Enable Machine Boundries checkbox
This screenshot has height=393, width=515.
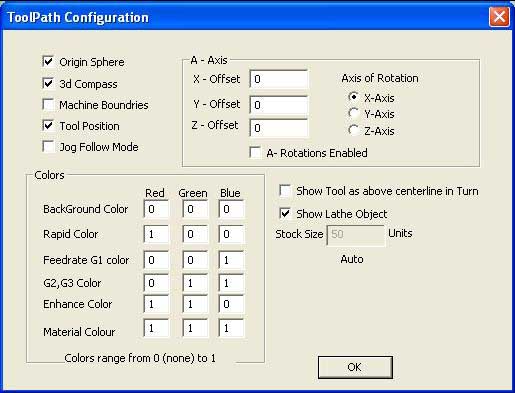(49, 105)
